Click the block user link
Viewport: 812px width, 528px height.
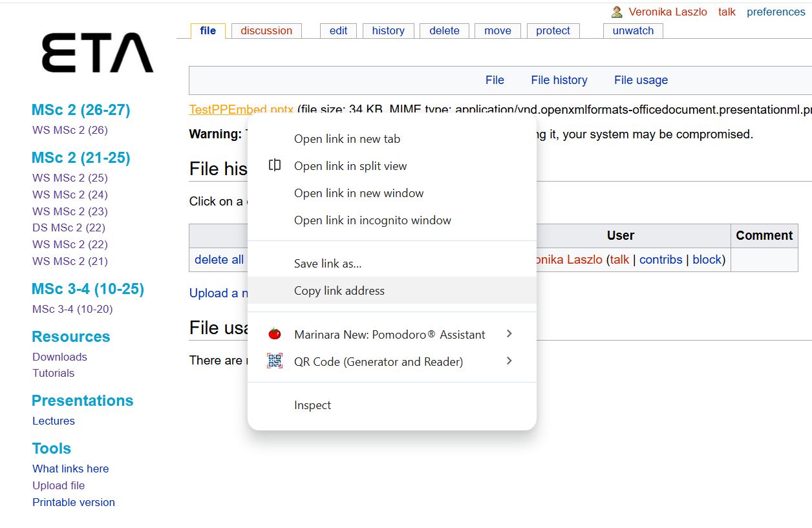[707, 260]
